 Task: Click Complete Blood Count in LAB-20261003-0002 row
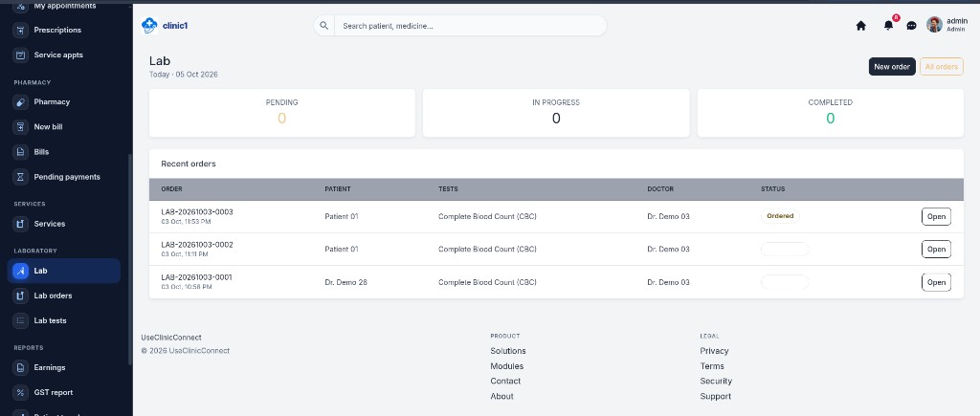(x=487, y=250)
